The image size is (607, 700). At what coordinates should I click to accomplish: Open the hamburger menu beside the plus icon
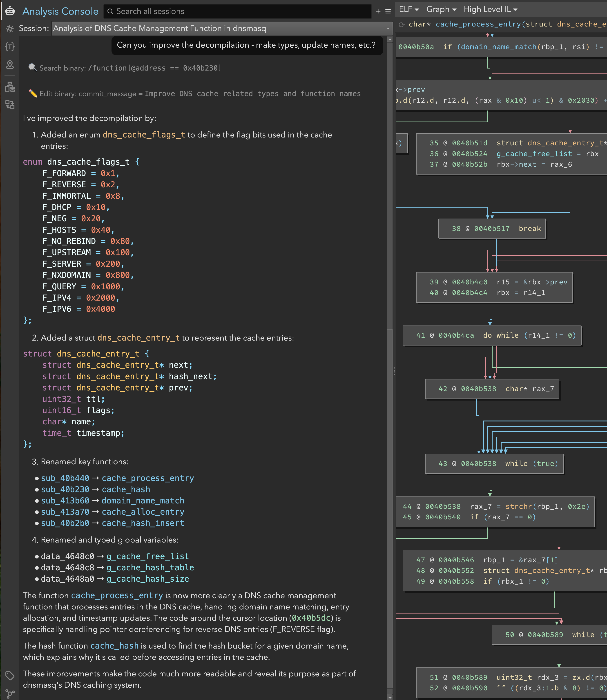[388, 11]
